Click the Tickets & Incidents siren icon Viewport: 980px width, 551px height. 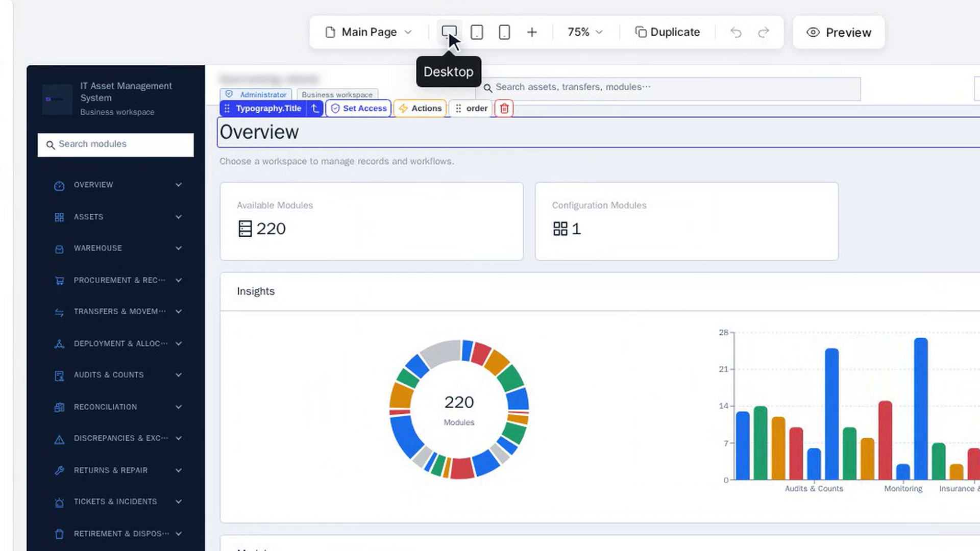click(59, 503)
